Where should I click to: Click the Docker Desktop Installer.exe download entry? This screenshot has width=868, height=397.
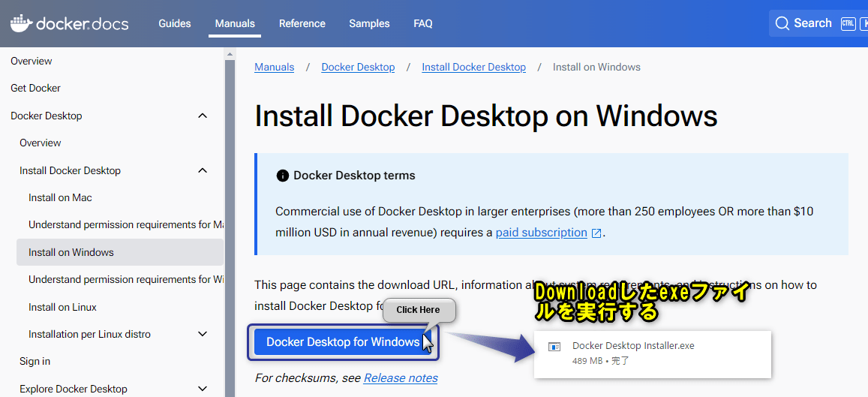[653, 354]
